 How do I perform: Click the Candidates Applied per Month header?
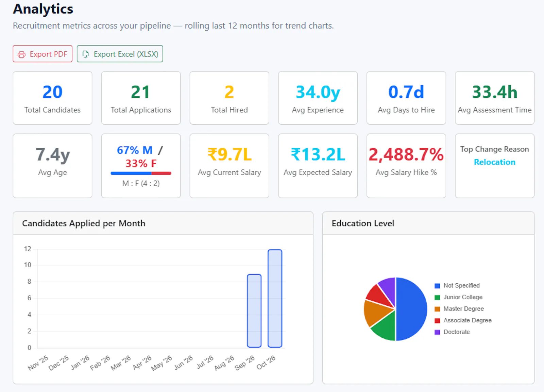tap(163, 223)
